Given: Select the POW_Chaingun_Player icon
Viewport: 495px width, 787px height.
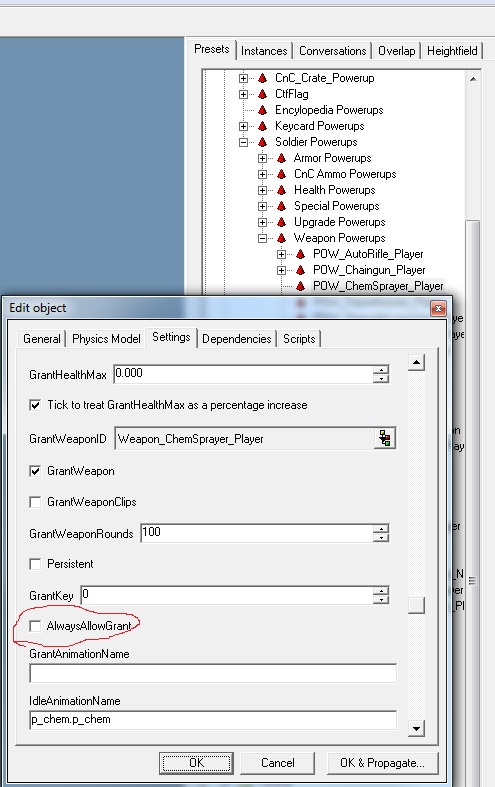Looking at the screenshot, I should click(301, 270).
